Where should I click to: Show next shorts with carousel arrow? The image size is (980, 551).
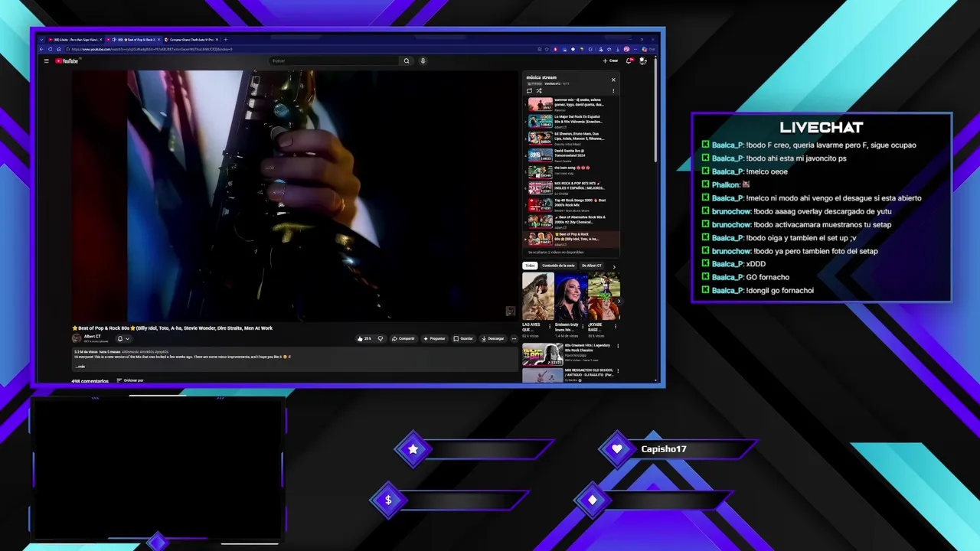(617, 301)
